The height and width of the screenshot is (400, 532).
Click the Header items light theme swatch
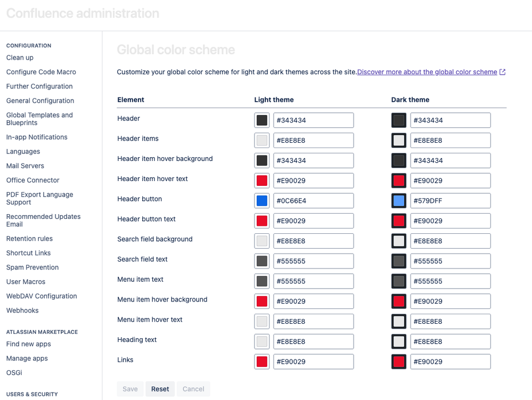(x=261, y=140)
